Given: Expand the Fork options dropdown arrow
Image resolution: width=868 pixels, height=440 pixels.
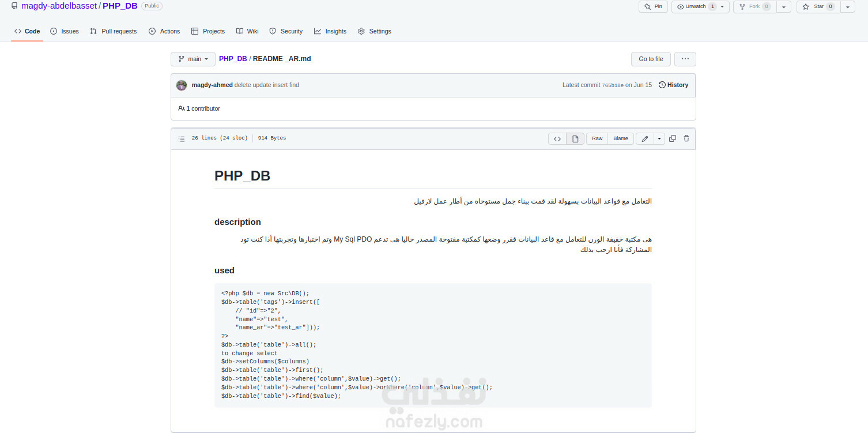Looking at the screenshot, I should click(784, 6).
